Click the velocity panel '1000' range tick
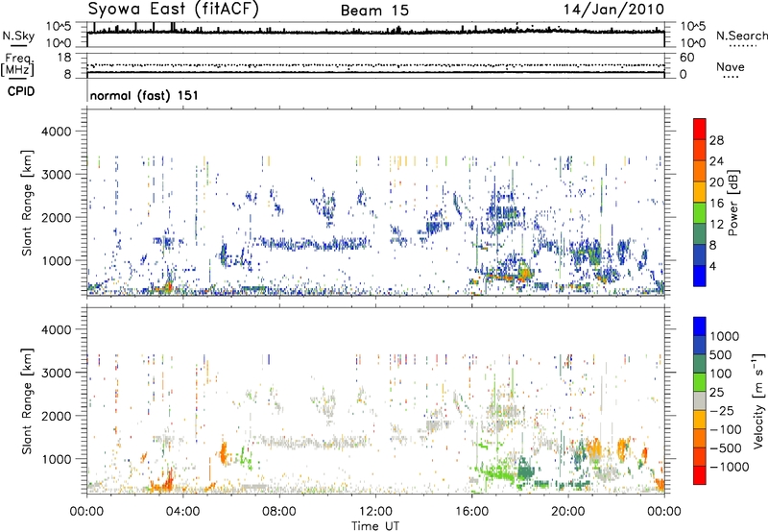 (56, 459)
